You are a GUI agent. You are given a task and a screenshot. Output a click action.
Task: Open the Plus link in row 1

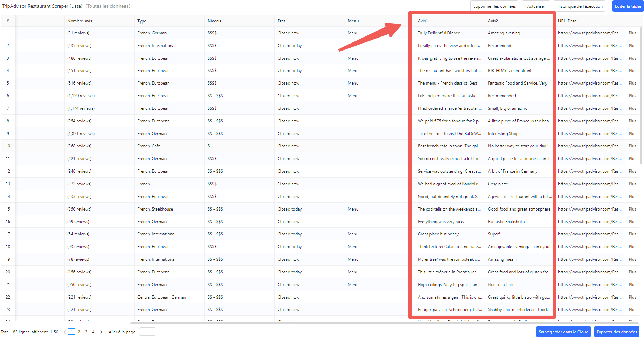[x=632, y=33]
